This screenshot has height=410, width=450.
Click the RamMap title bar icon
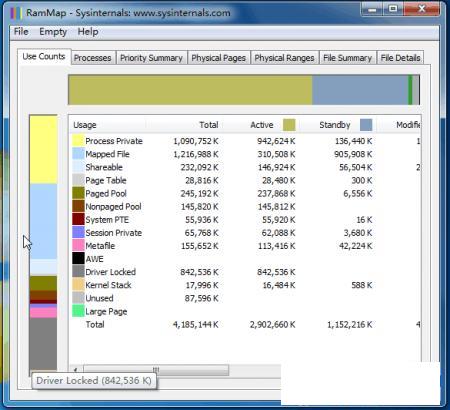16,13
